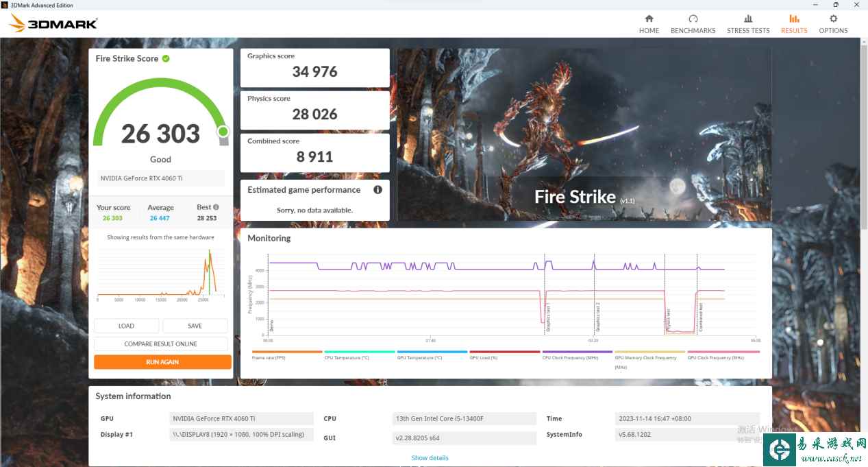
Task: Restore down the 3DMark window
Action: pos(836,4)
